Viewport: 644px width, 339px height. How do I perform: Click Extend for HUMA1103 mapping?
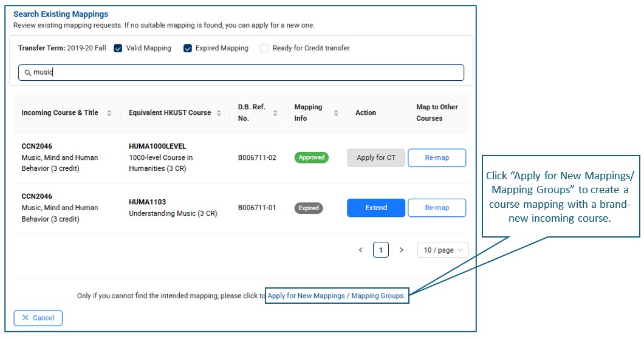(x=376, y=208)
